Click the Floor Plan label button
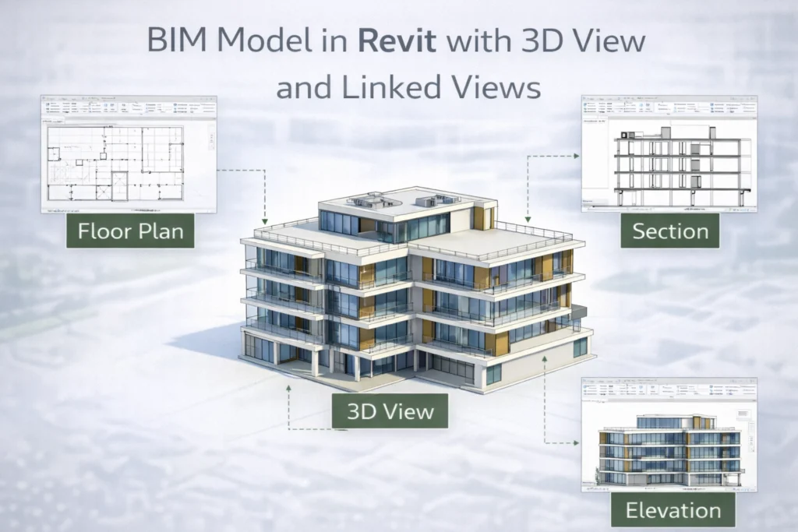Screen dimensions: 798x532 [x=130, y=231]
